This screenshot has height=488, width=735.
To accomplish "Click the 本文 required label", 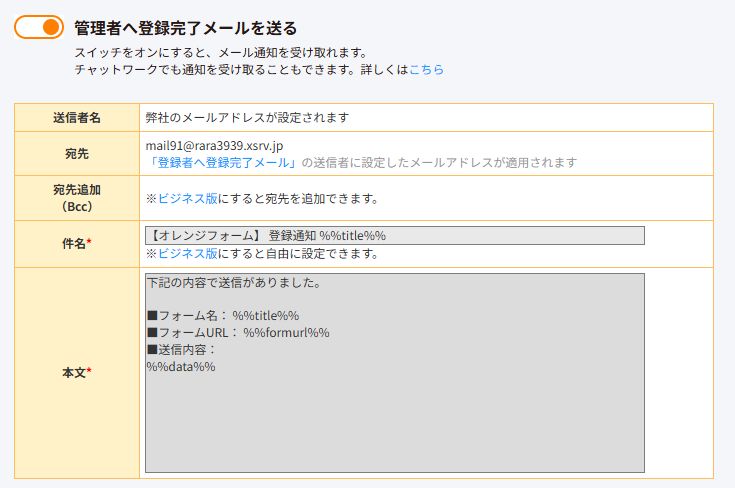I will 77,373.
